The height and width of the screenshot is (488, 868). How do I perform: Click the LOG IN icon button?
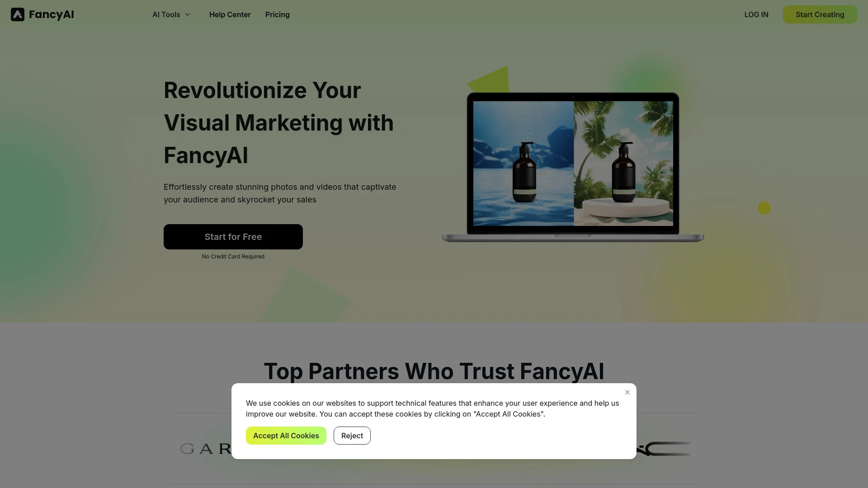(x=756, y=14)
